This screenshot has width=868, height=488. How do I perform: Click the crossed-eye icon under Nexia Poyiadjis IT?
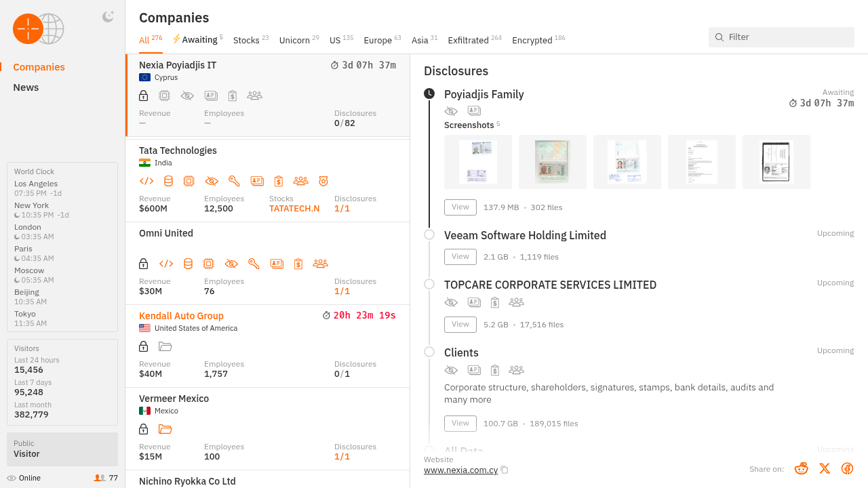(187, 96)
